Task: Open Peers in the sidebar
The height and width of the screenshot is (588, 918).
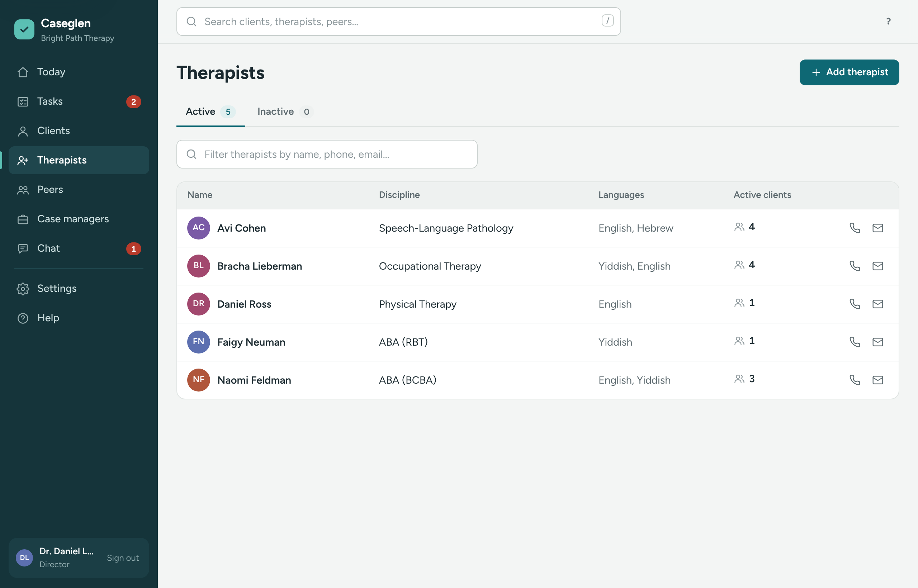Action: tap(79, 190)
